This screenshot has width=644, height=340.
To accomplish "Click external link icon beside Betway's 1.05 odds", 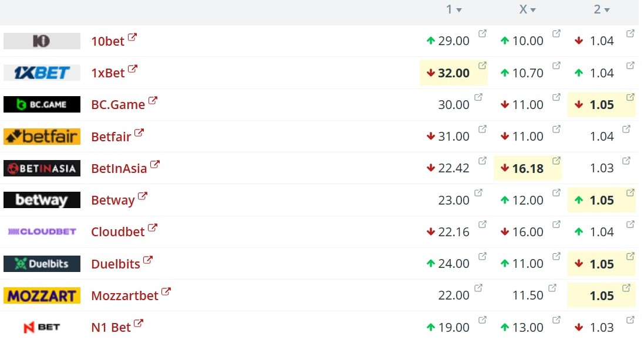I will coord(630,193).
